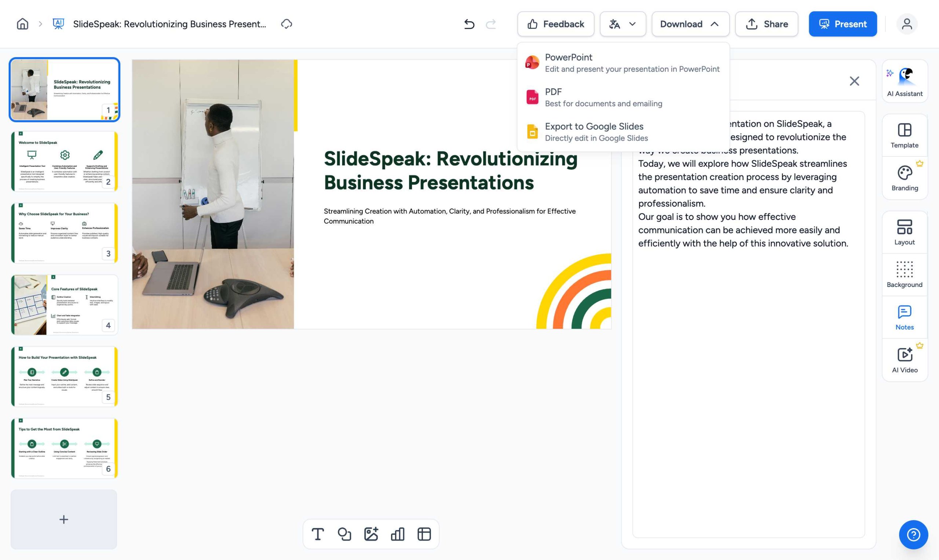Open the Background settings panel
This screenshot has width=939, height=560.
click(x=904, y=275)
